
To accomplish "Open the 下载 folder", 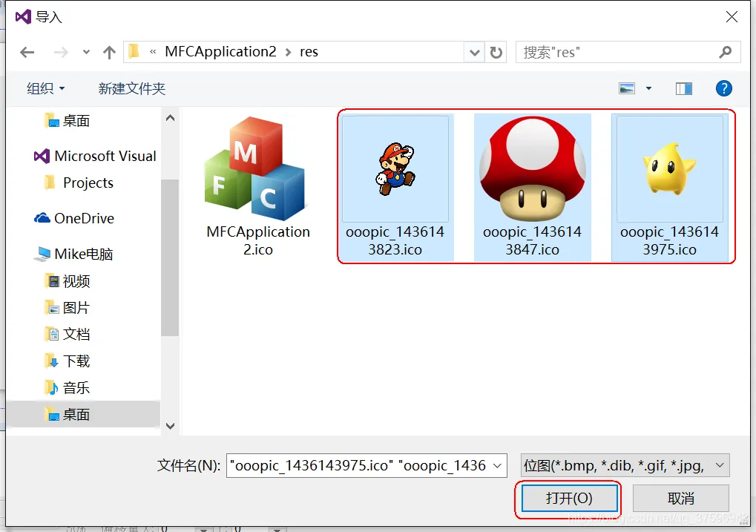I will [x=67, y=361].
